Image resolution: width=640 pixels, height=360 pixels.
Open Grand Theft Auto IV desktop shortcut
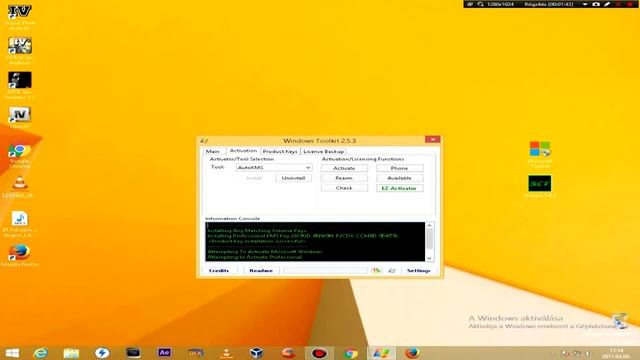coord(19,17)
